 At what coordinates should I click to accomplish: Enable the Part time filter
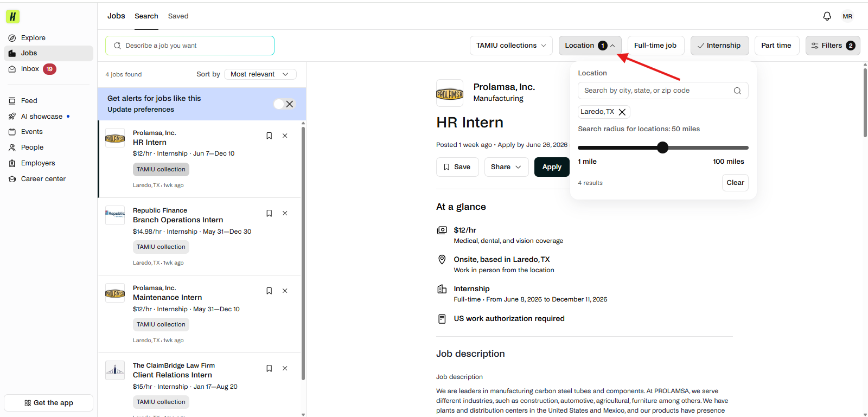coord(776,46)
